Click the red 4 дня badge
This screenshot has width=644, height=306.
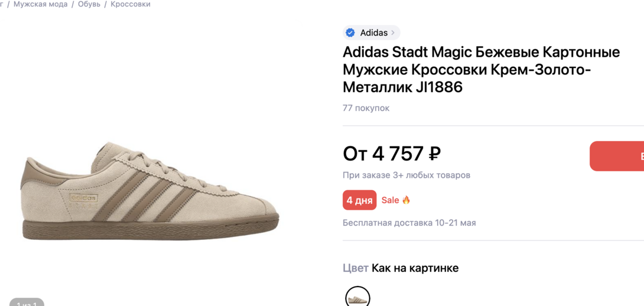tap(359, 200)
